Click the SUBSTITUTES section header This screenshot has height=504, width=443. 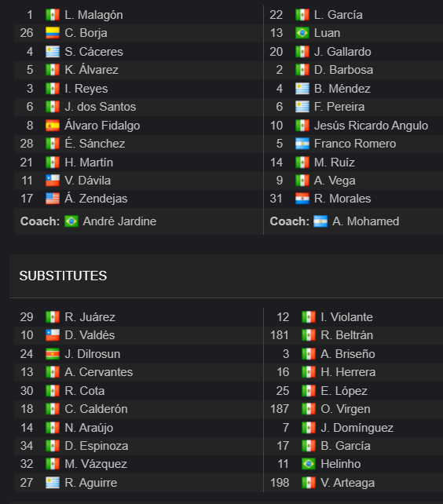63,276
